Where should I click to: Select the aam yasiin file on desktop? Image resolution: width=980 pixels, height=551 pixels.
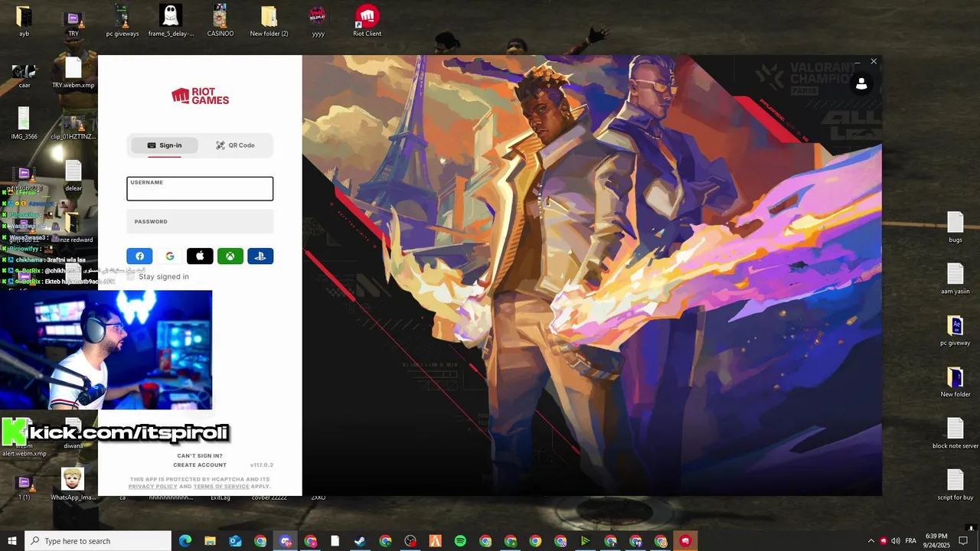click(955, 279)
